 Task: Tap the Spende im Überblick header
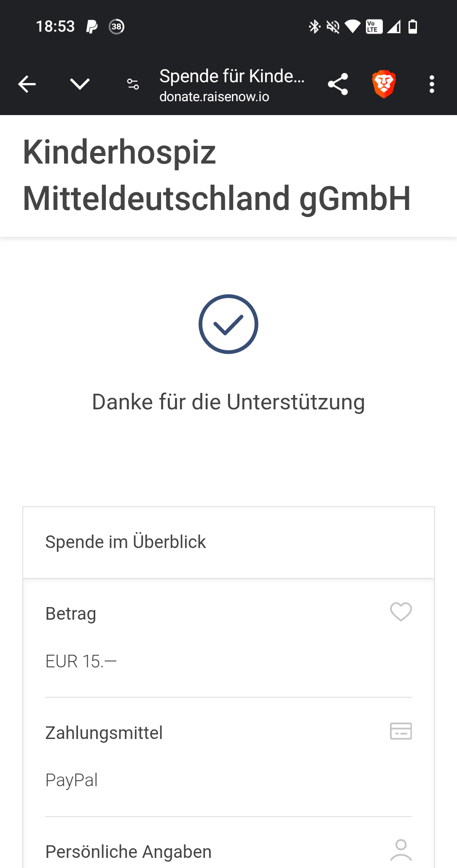click(x=126, y=542)
